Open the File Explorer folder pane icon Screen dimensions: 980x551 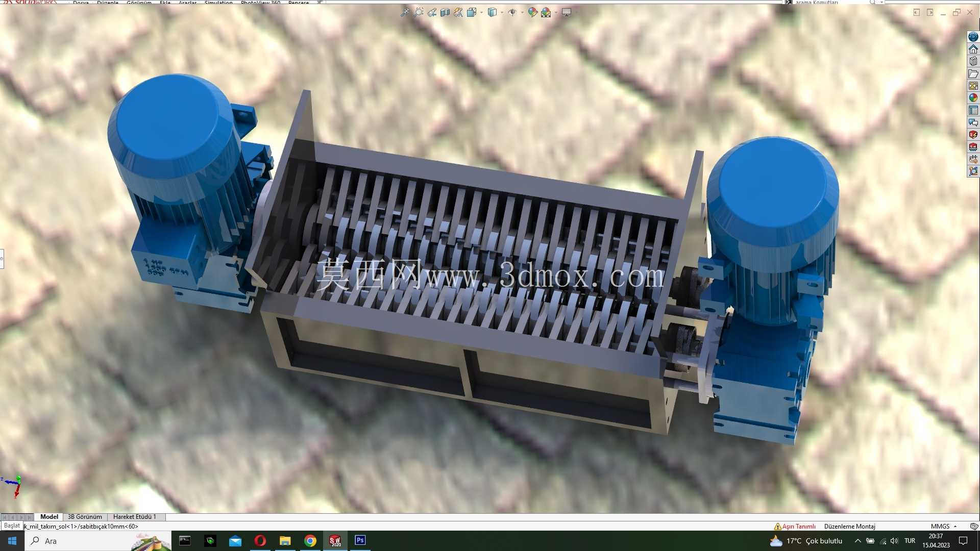coord(973,73)
